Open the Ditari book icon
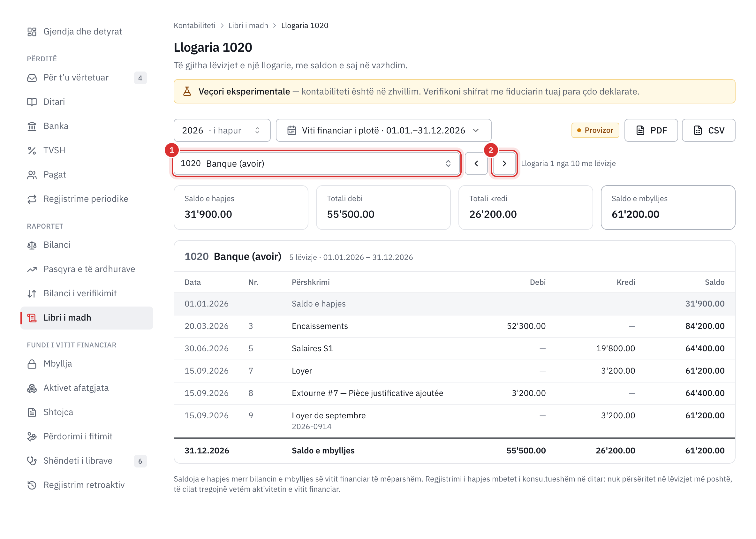The image size is (756, 539). click(32, 102)
